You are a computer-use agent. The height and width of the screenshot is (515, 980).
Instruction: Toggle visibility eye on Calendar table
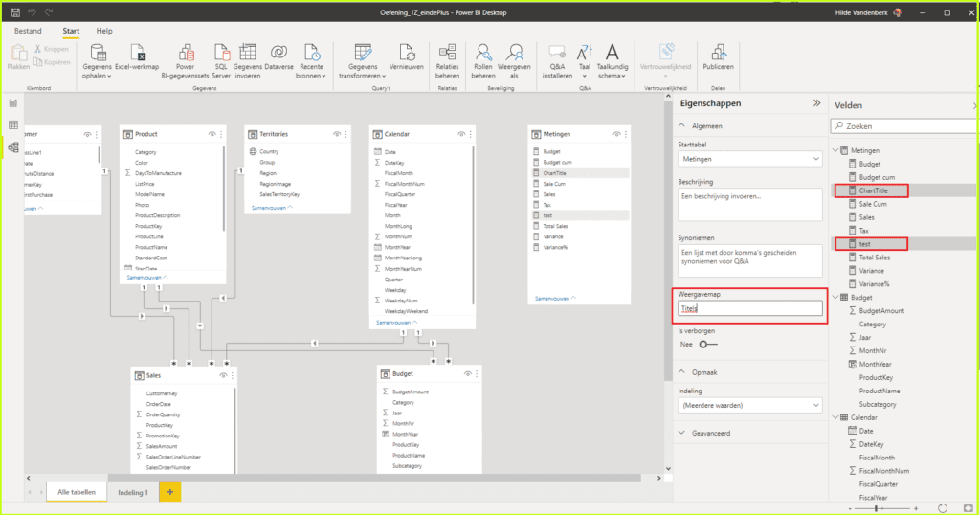click(x=461, y=134)
